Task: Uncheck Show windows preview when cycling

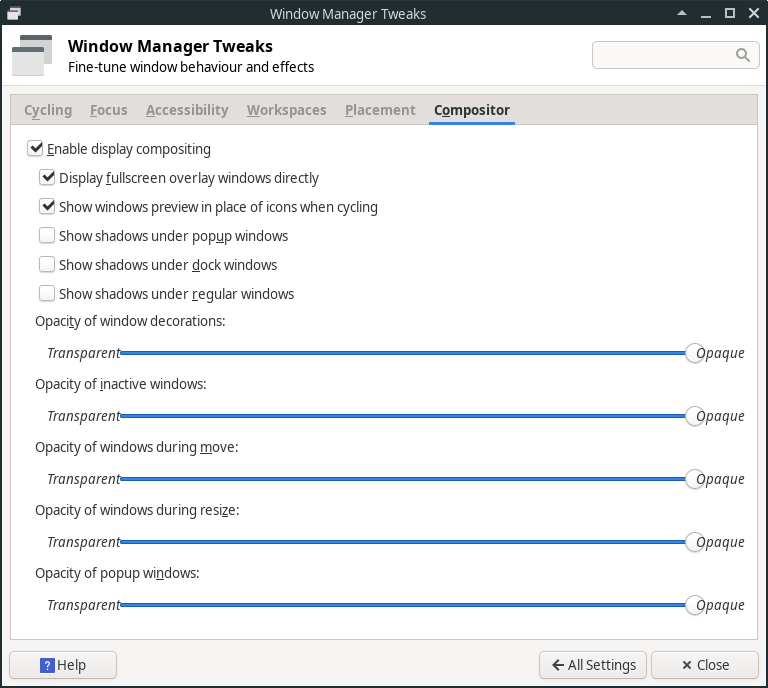Action: pos(47,207)
